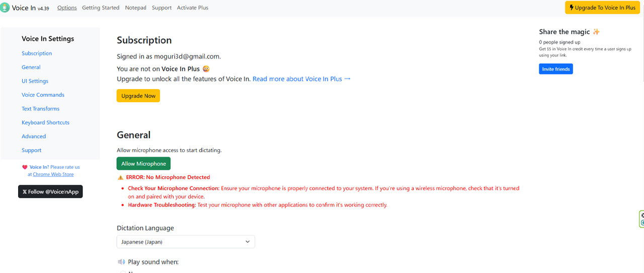Viewport: 644px width, 273px height.
Task: Open Keyboard Shortcuts in settings sidebar
Action: click(x=45, y=122)
